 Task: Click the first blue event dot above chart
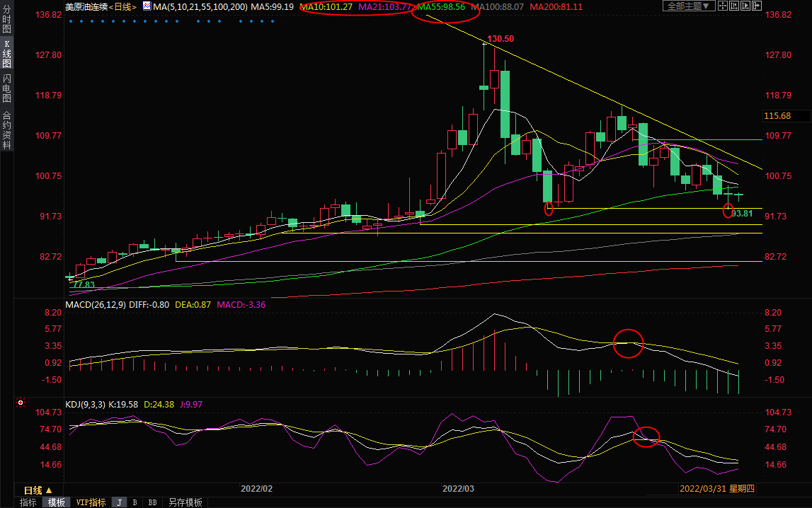coord(72,21)
